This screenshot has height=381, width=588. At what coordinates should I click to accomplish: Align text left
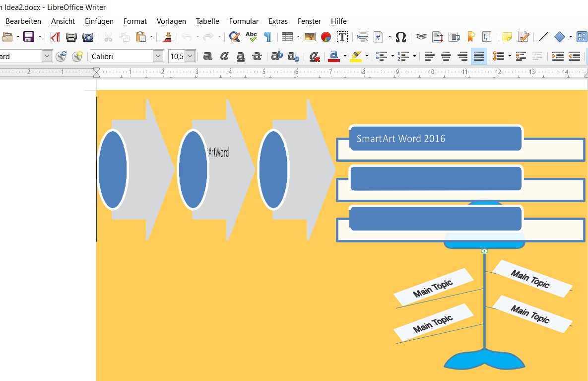coord(429,56)
